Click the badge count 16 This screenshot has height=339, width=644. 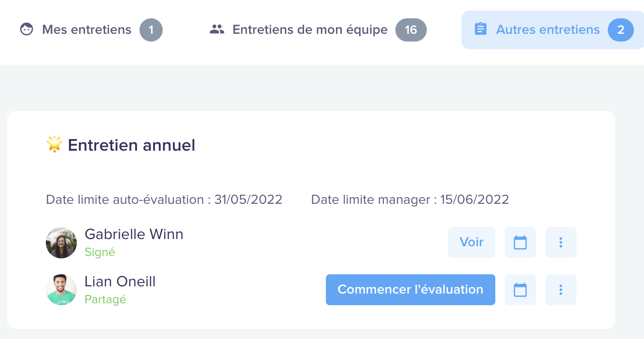click(x=411, y=30)
